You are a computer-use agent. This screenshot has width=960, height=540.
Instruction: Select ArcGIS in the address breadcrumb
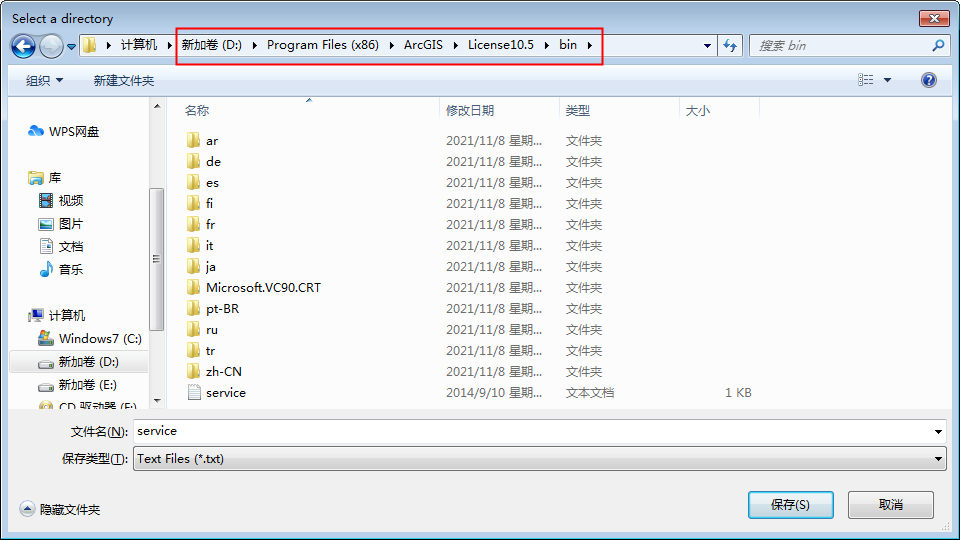423,45
